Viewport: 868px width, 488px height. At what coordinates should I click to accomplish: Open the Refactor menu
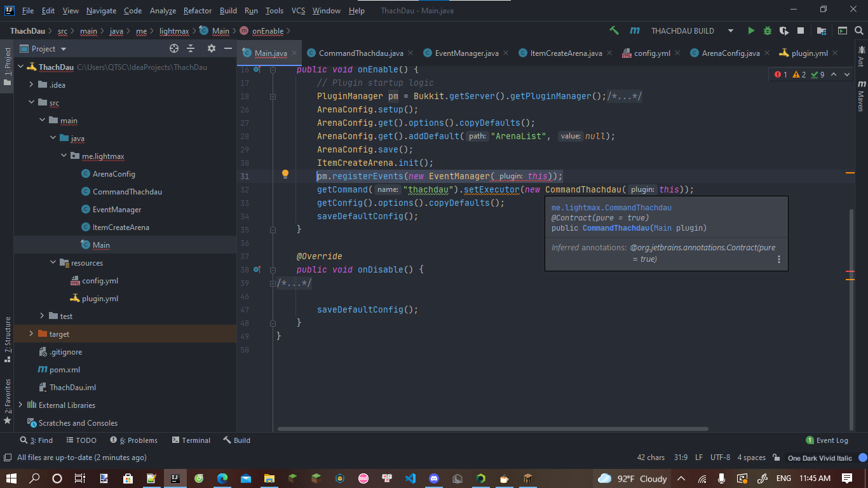point(197,11)
